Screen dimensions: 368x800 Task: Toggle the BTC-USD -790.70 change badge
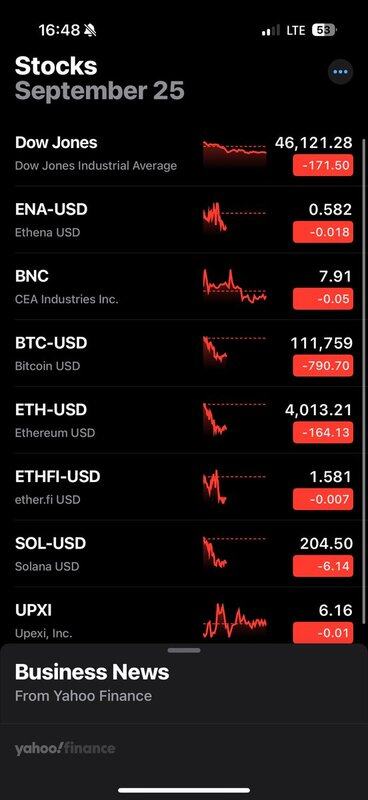pyautogui.click(x=323, y=366)
